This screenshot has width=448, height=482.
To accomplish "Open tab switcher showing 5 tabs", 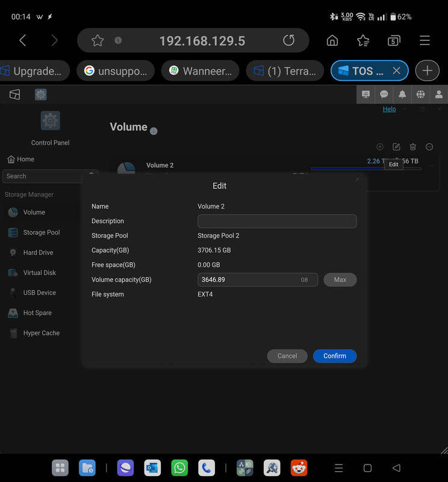I will 394,40.
